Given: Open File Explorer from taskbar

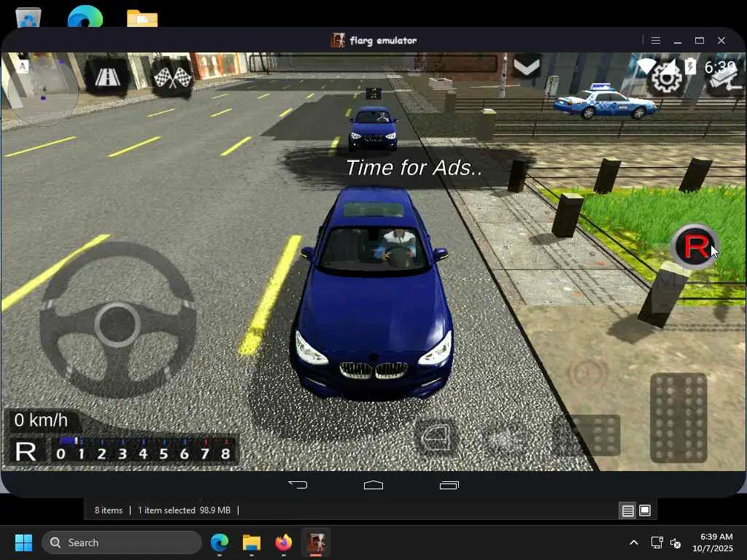Looking at the screenshot, I should point(252,542).
